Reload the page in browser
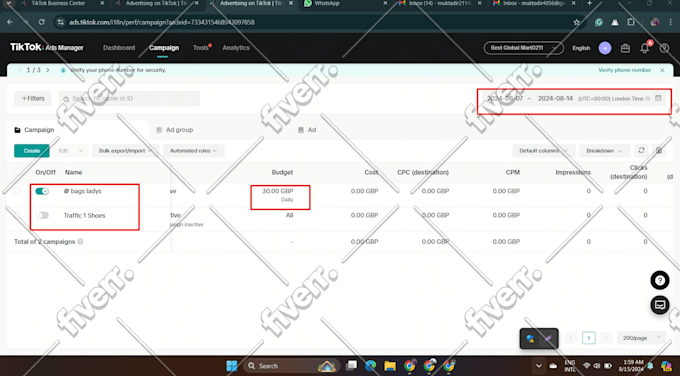 (x=42, y=22)
